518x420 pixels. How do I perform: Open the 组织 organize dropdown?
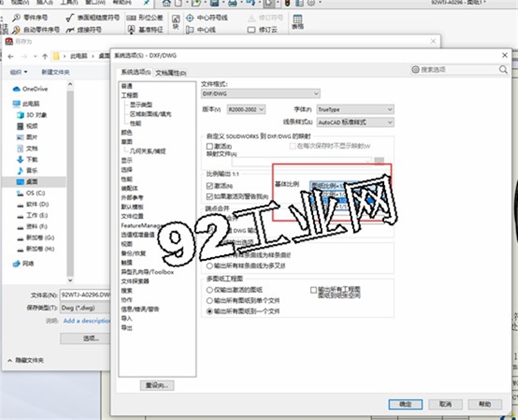(x=19, y=72)
